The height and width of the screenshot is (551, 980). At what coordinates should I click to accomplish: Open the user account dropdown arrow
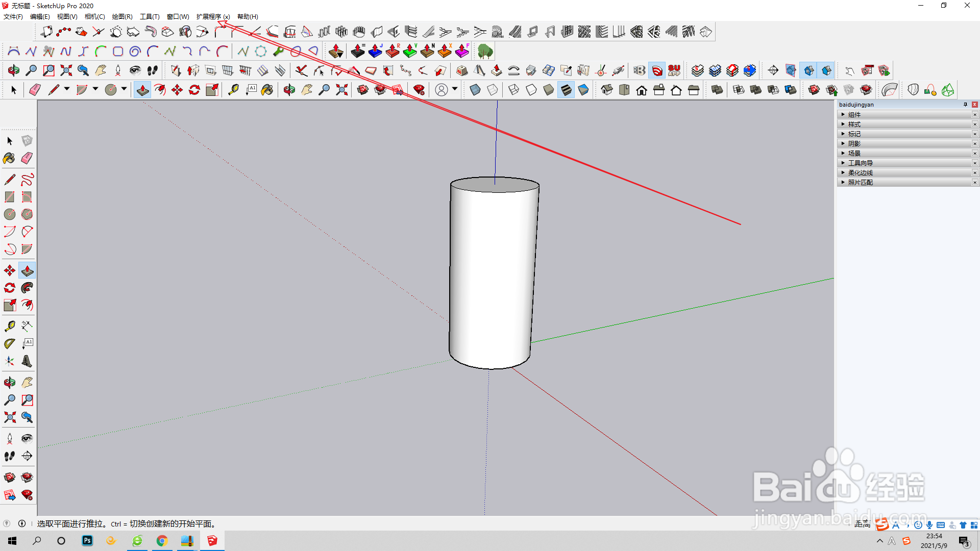click(455, 89)
